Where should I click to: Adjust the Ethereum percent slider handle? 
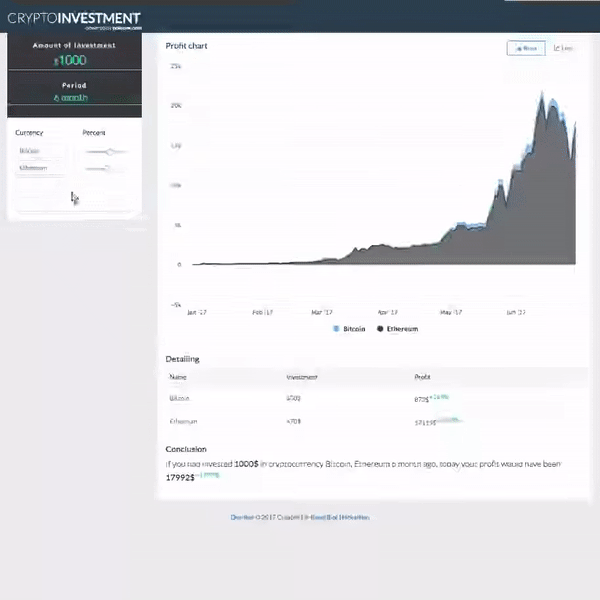[x=108, y=168]
